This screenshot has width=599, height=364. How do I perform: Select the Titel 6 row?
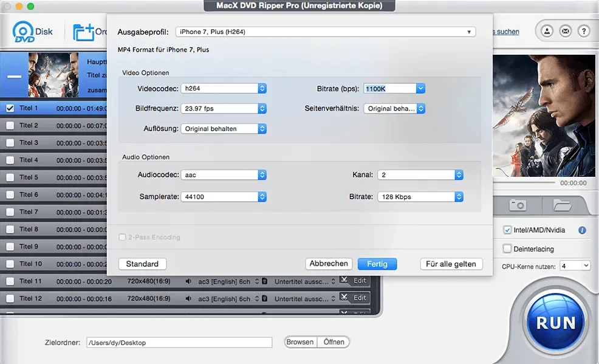53,195
